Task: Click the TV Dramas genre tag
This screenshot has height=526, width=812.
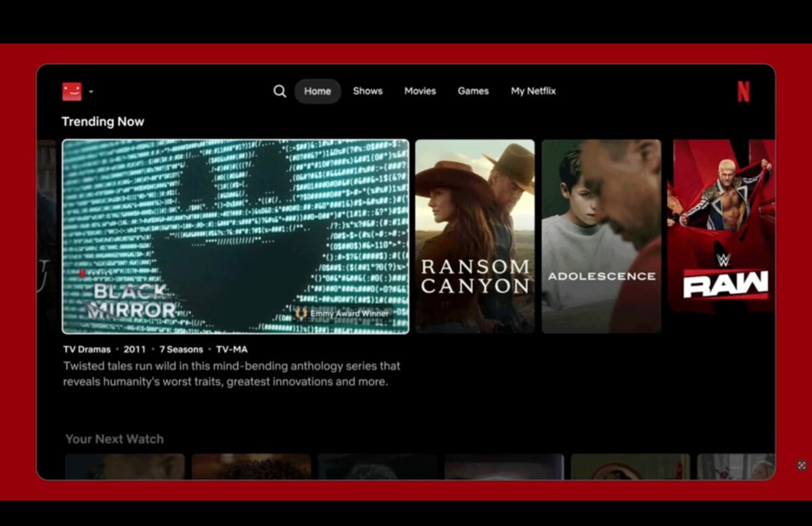Action: tap(86, 349)
